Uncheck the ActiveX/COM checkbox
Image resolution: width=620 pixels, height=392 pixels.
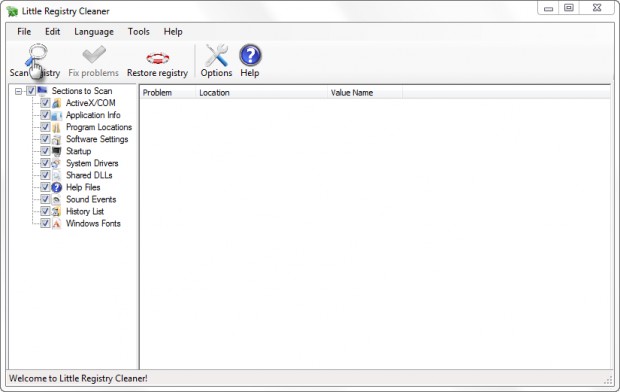tap(45, 103)
